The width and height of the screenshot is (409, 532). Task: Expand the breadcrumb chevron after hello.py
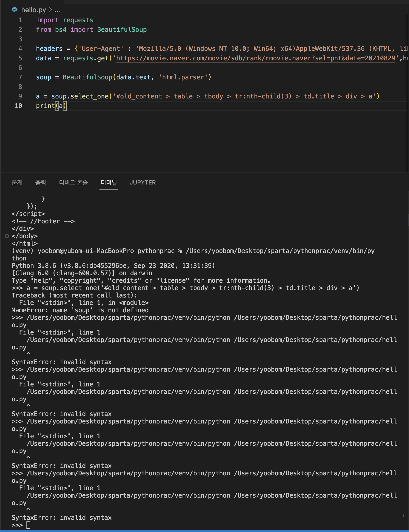pos(51,10)
